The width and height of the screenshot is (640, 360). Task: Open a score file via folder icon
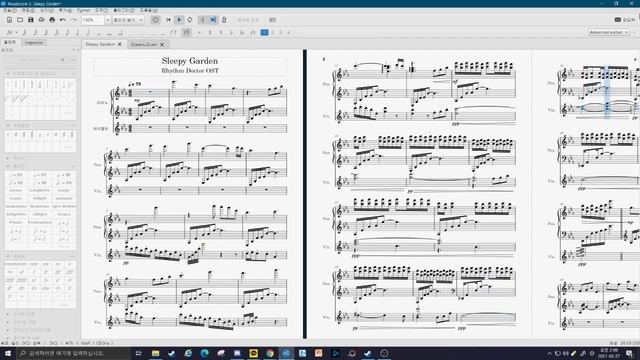click(20, 20)
